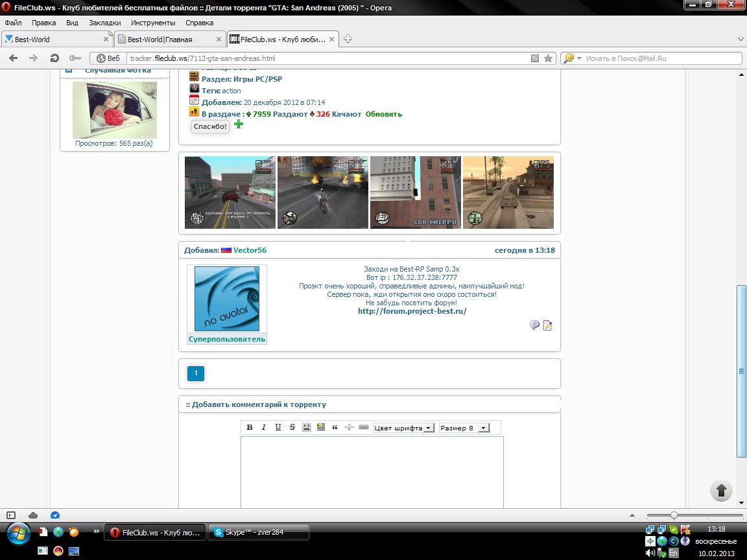Image resolution: width=747 pixels, height=560 pixels.
Task: Open the "Сан Фиерро" building screenshot thumbnail
Action: pyautogui.click(x=416, y=192)
